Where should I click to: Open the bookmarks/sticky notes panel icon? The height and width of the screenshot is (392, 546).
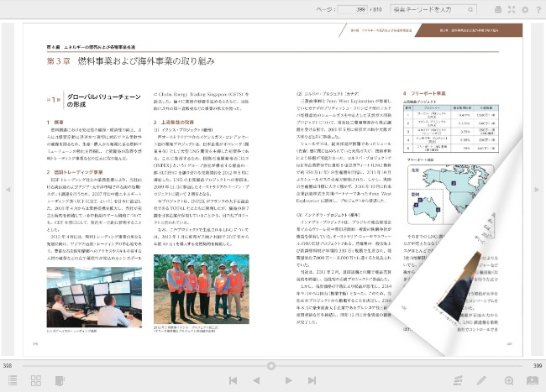click(59, 380)
